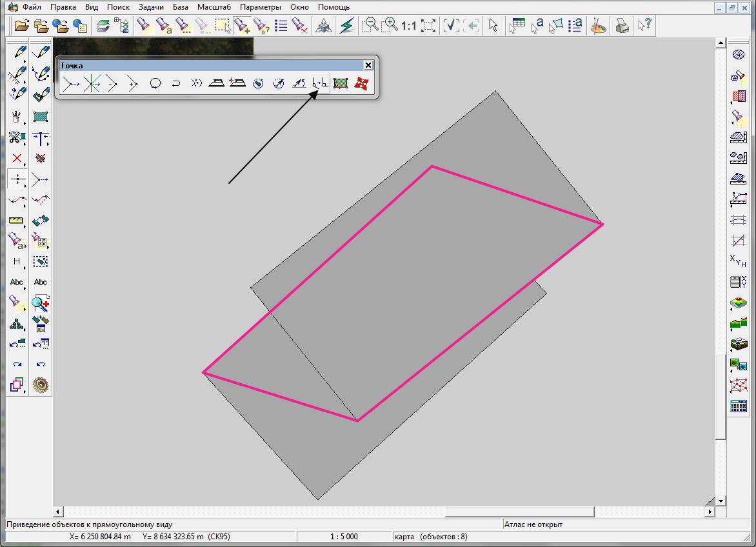The height and width of the screenshot is (547, 756).
Task: Click the zoom out magnifier icon
Action: click(370, 26)
